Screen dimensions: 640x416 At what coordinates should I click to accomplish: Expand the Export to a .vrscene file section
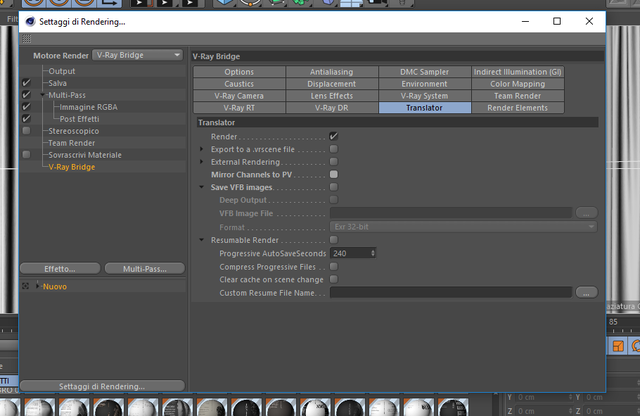pyautogui.click(x=201, y=149)
